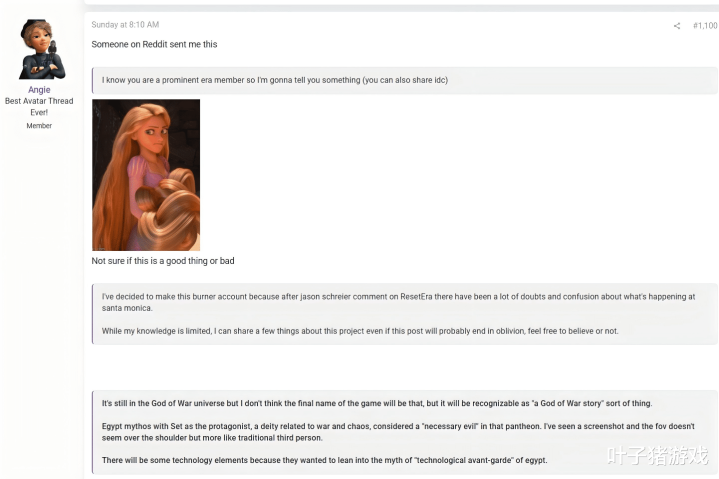Click the share icon beside post #1,100
The width and height of the screenshot is (719, 479).
677,26
